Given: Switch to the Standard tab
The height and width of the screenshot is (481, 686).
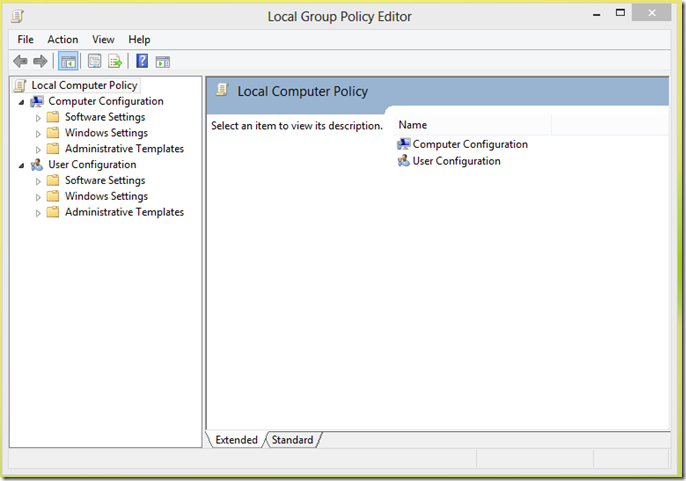Looking at the screenshot, I should coord(292,439).
